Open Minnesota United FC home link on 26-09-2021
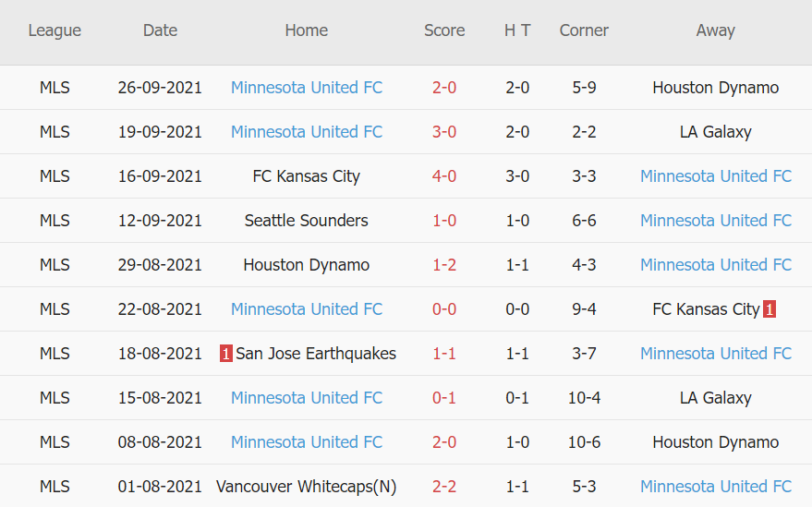This screenshot has width=812, height=507. [307, 88]
